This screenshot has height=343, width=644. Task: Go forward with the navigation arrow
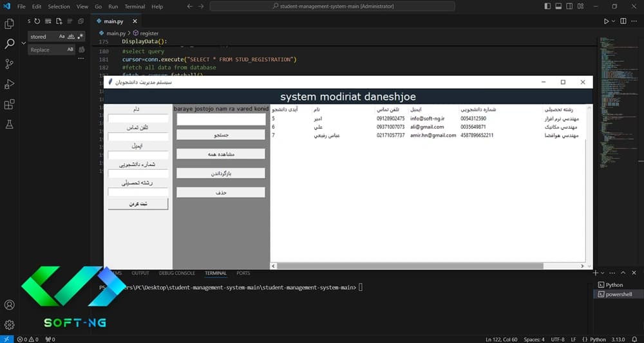[200, 6]
